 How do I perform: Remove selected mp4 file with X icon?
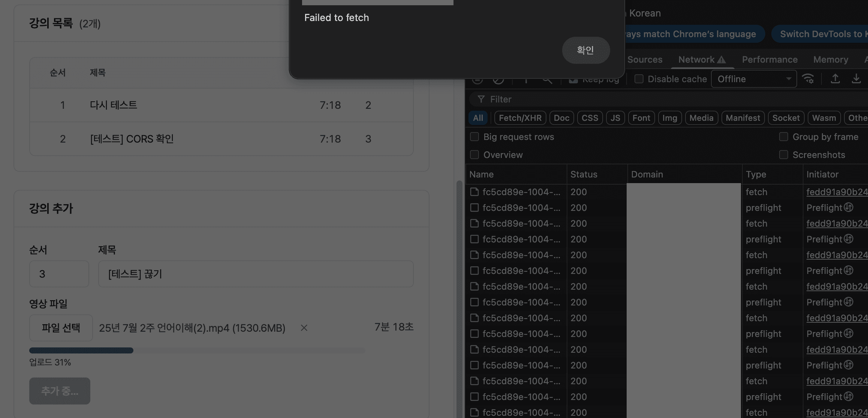304,328
